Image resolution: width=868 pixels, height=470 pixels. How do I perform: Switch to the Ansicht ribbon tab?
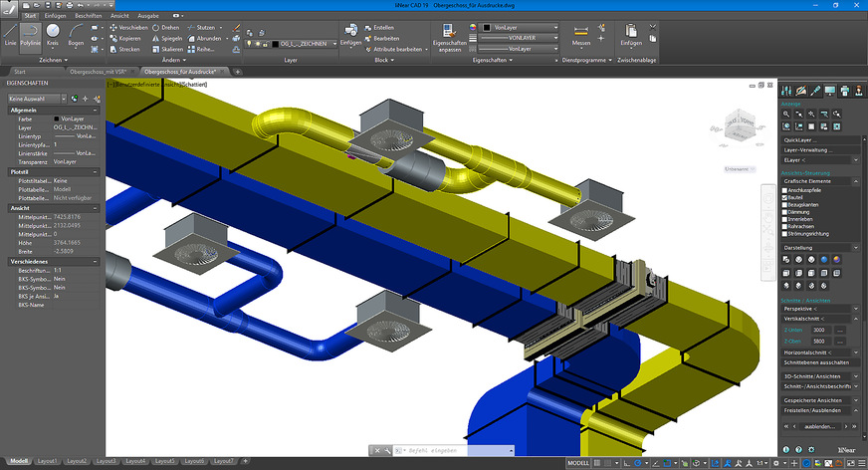click(119, 16)
